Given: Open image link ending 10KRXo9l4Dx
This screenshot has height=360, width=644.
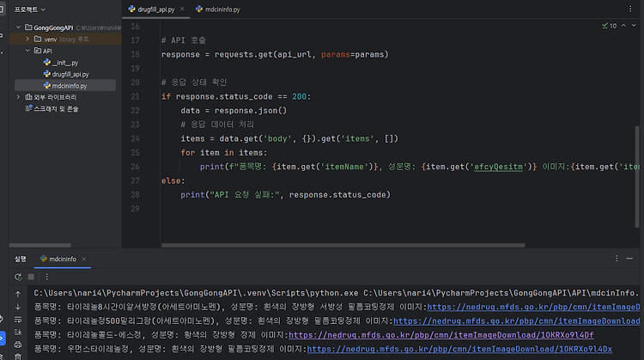Looking at the screenshot, I should [459, 349].
